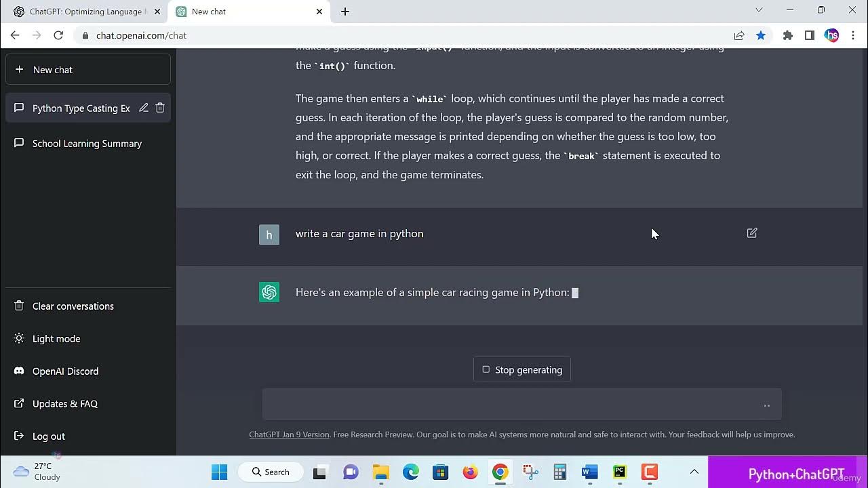Open Updates & FAQ
This screenshot has height=488, width=868.
(88, 403)
